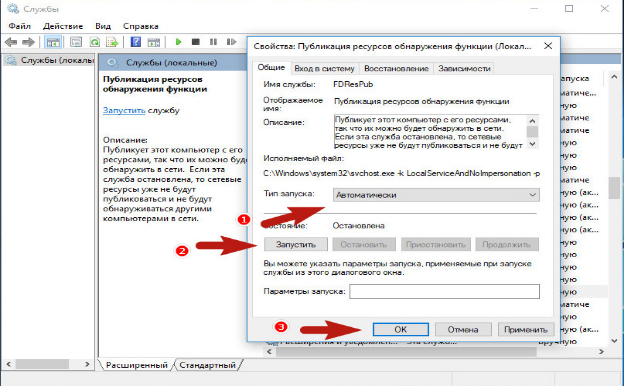Focus the Параметры запуска input field
This screenshot has width=624, height=386.
pos(445,291)
